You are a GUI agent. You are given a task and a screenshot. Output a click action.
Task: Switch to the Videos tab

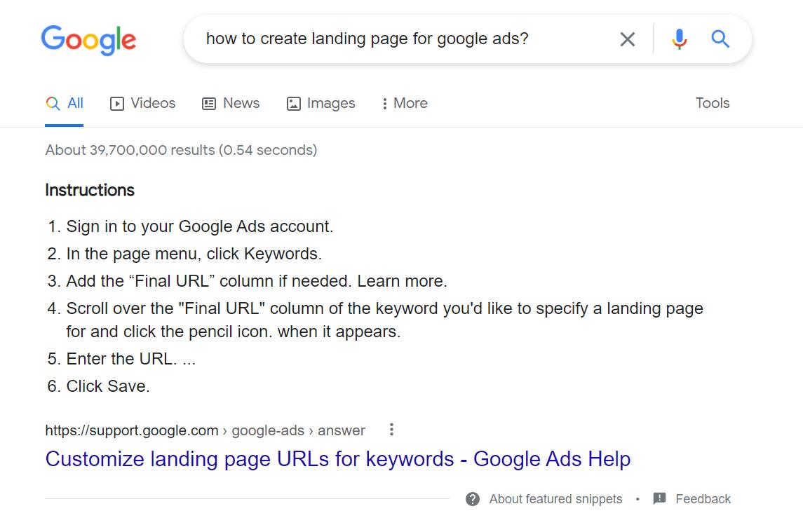tap(153, 103)
